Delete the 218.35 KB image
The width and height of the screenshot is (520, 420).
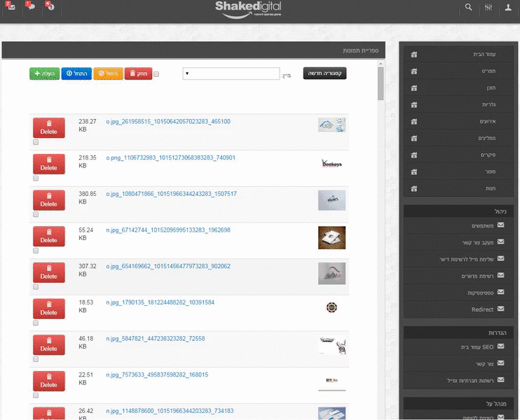pyautogui.click(x=49, y=164)
